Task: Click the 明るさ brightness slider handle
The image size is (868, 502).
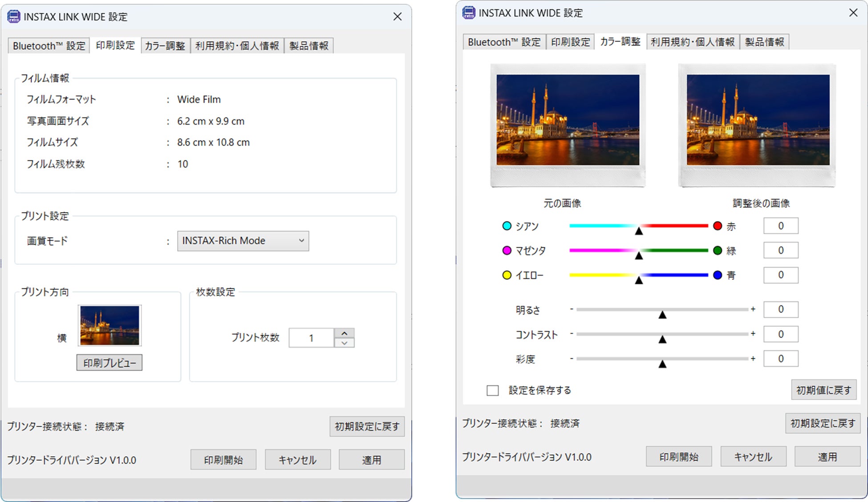Action: coord(662,315)
